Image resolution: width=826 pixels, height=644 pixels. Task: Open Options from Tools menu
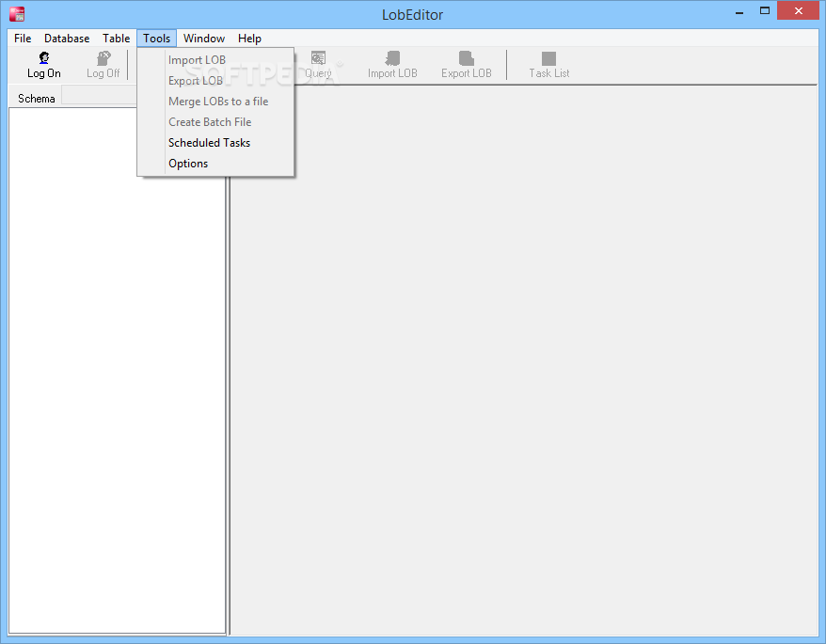coord(215,164)
